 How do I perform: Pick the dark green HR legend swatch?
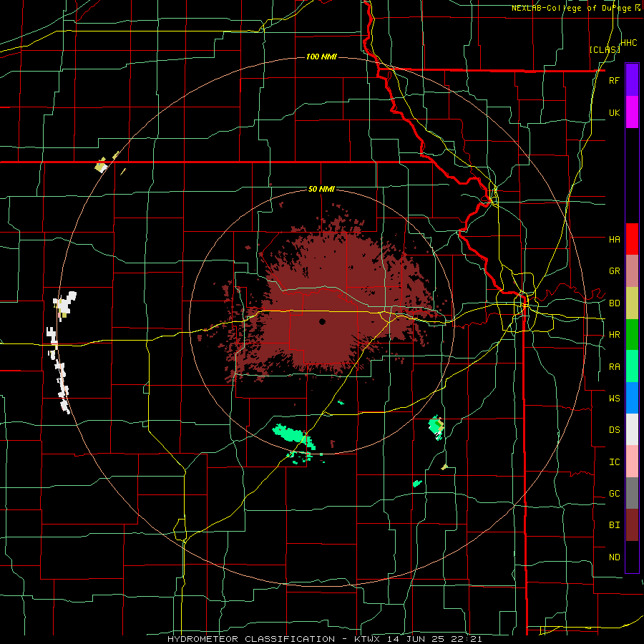coord(632,335)
